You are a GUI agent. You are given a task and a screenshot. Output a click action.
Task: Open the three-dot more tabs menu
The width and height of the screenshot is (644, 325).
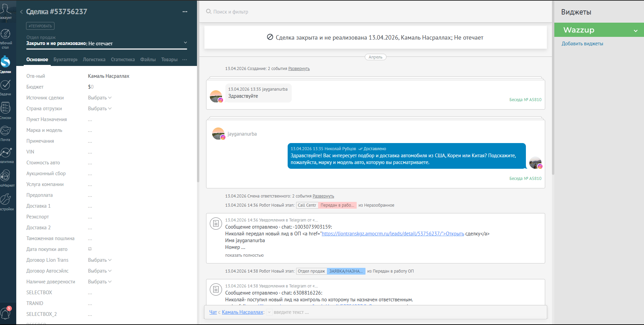tap(184, 60)
